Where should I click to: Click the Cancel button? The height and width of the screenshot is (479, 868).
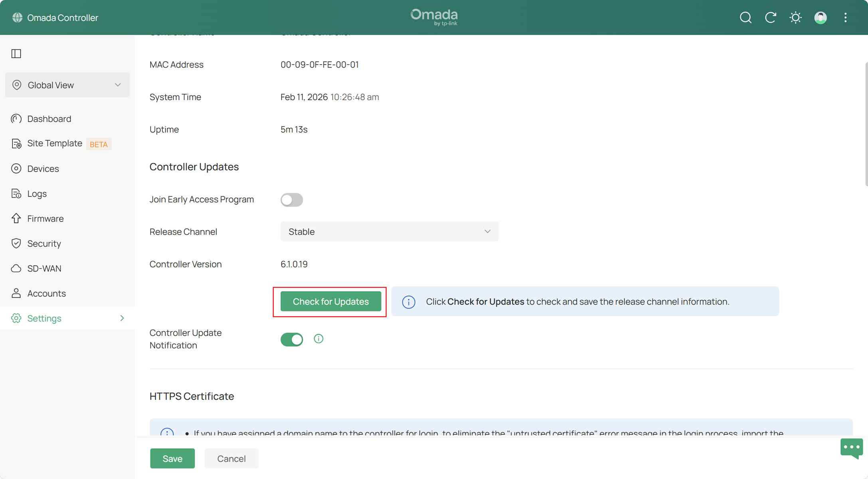click(x=231, y=459)
